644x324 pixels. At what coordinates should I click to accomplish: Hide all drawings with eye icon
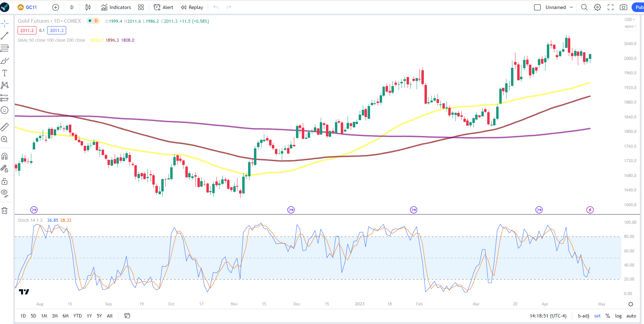pyautogui.click(x=4, y=194)
